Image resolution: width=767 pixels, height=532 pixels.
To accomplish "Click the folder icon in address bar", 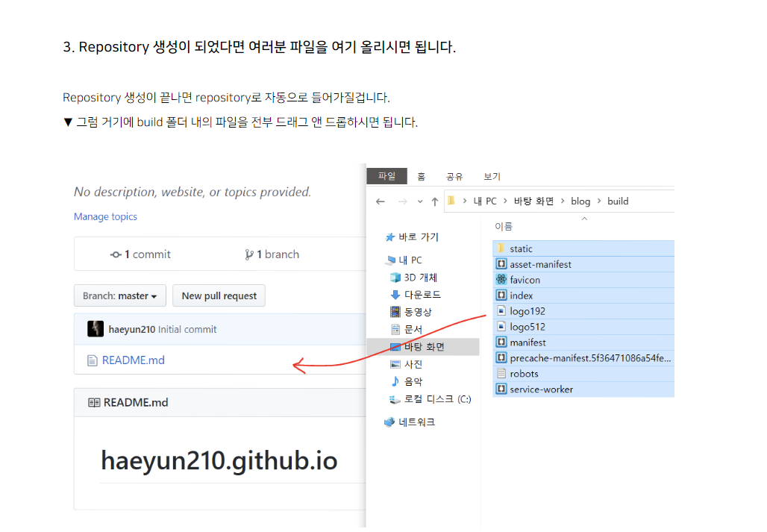I will (451, 201).
